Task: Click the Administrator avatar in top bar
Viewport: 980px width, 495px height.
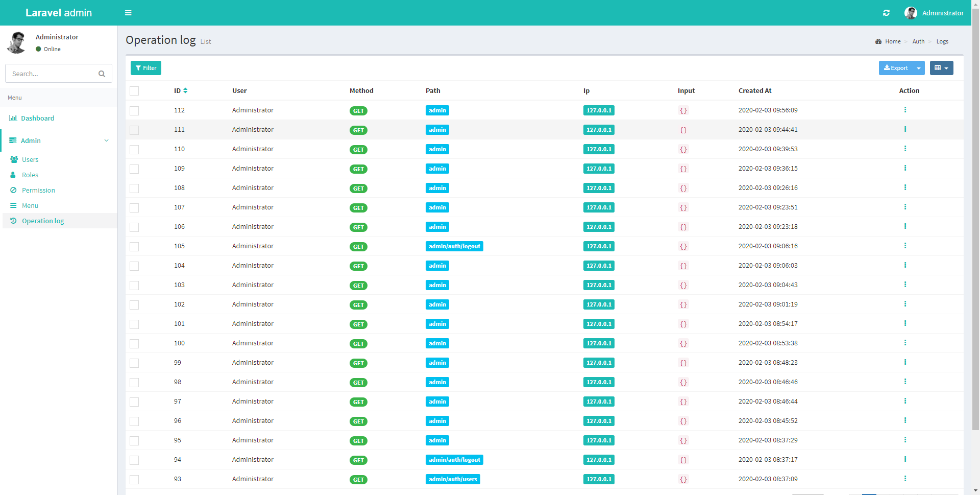Action: pos(911,13)
